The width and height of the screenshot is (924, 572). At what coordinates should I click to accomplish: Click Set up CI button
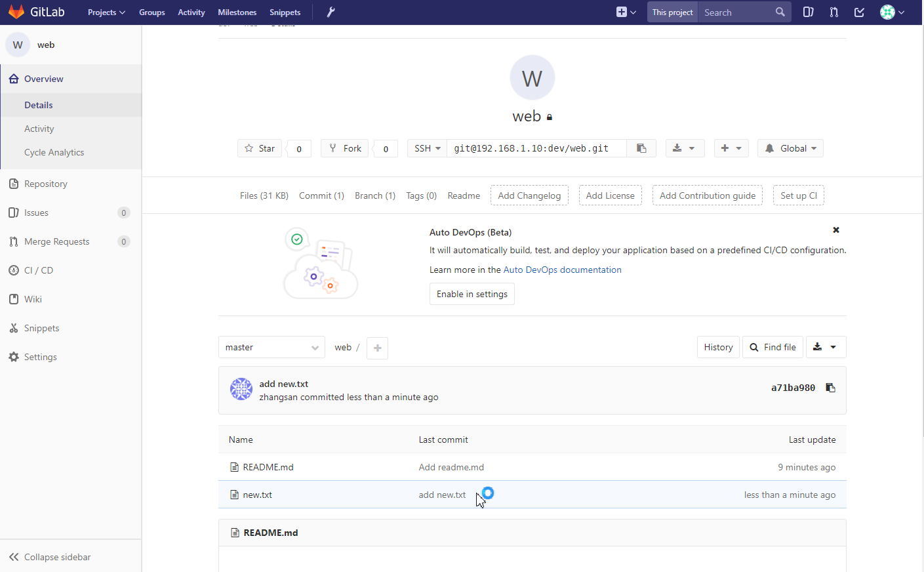tap(799, 195)
